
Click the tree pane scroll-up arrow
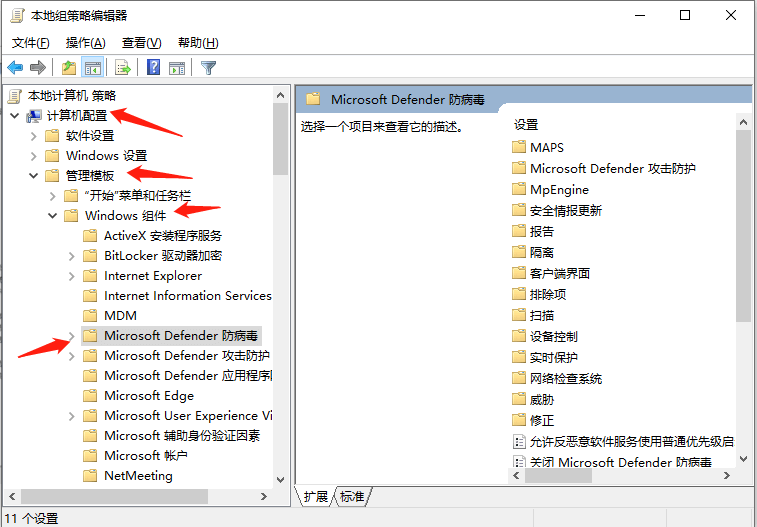(280, 96)
